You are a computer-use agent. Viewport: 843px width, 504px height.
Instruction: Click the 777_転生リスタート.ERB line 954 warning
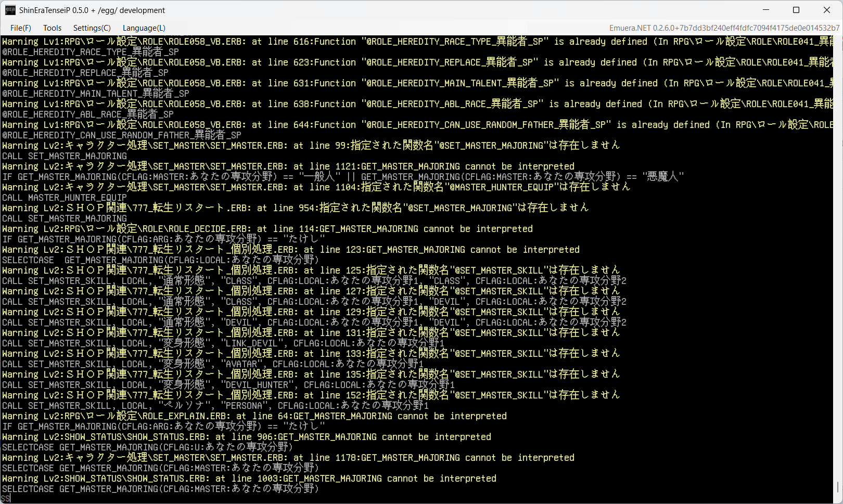tap(295, 208)
